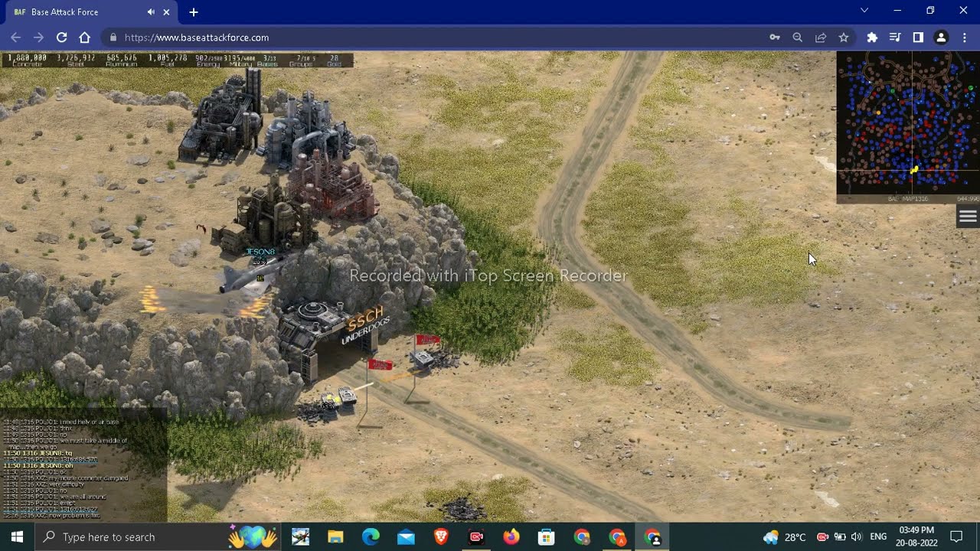This screenshot has height=551, width=980.
Task: Toggle the browser side panel
Action: [x=918, y=37]
